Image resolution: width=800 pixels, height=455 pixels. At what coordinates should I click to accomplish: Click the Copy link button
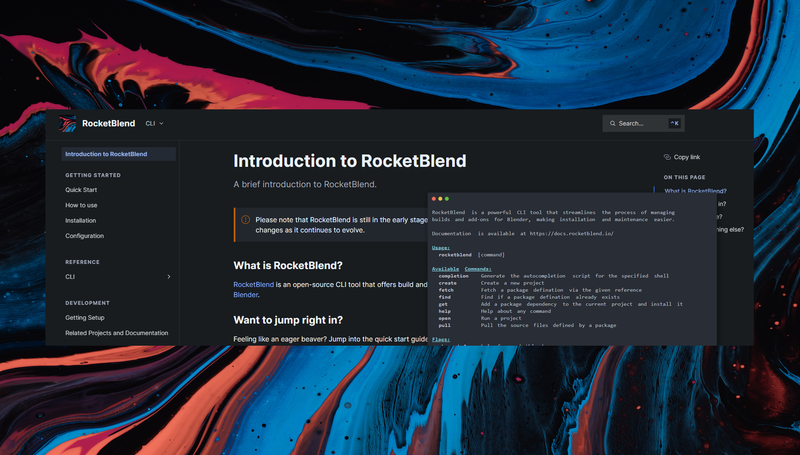tap(682, 157)
